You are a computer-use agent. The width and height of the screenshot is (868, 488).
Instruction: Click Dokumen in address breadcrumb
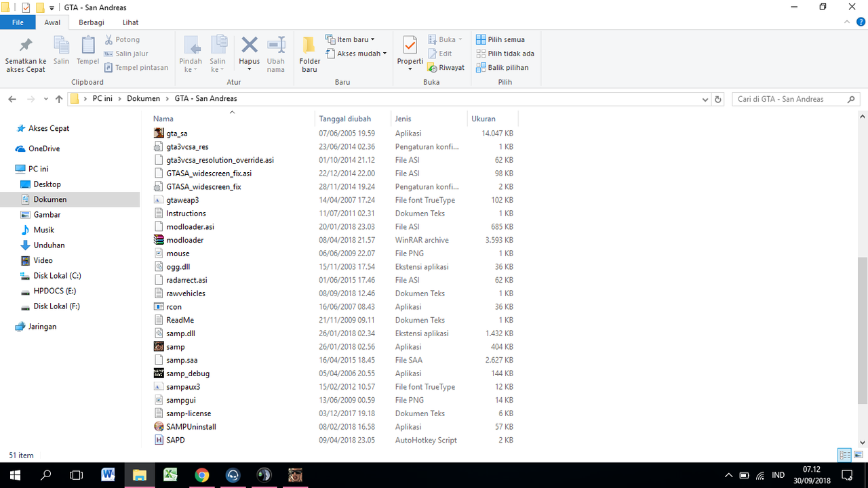click(144, 99)
